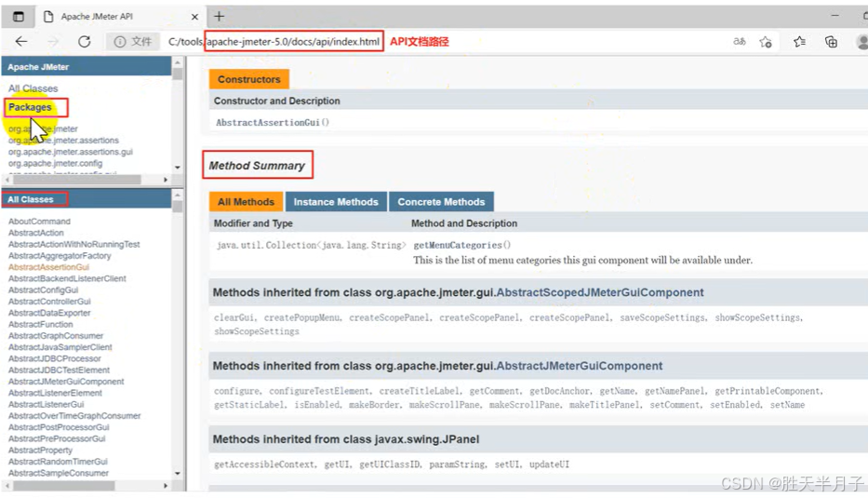Switch to the Concrete Methods tab
The width and height of the screenshot is (868, 498).
click(x=441, y=202)
